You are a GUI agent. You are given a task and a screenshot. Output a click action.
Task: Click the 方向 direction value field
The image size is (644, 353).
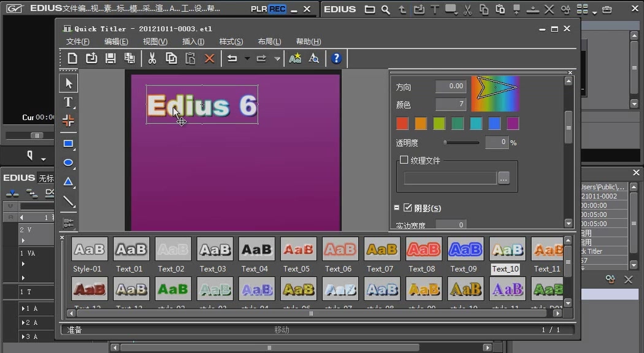[451, 86]
